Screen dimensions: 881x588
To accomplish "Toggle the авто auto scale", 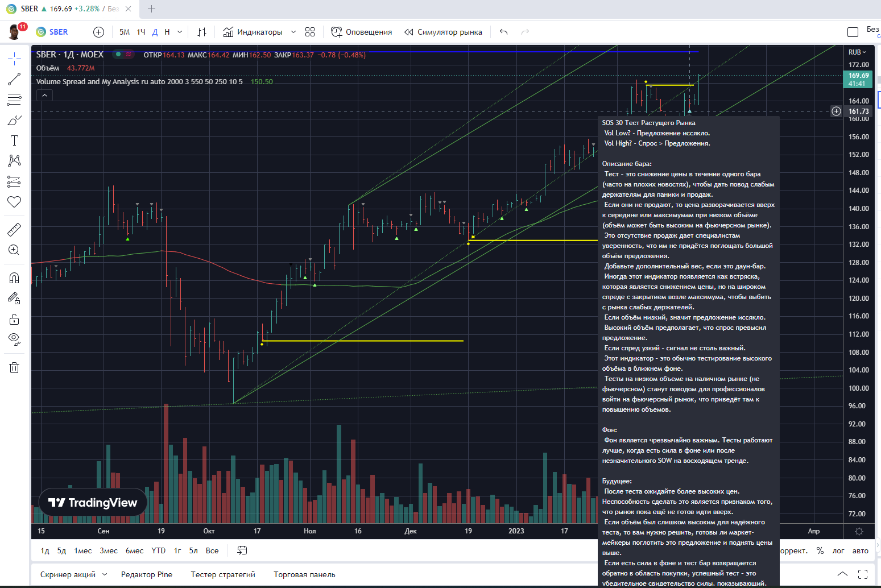I will [x=861, y=550].
